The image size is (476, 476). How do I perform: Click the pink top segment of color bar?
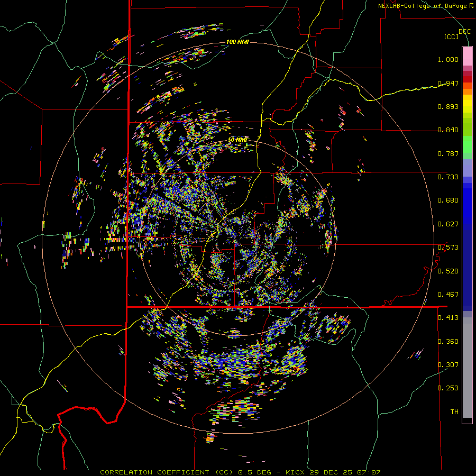467,56
